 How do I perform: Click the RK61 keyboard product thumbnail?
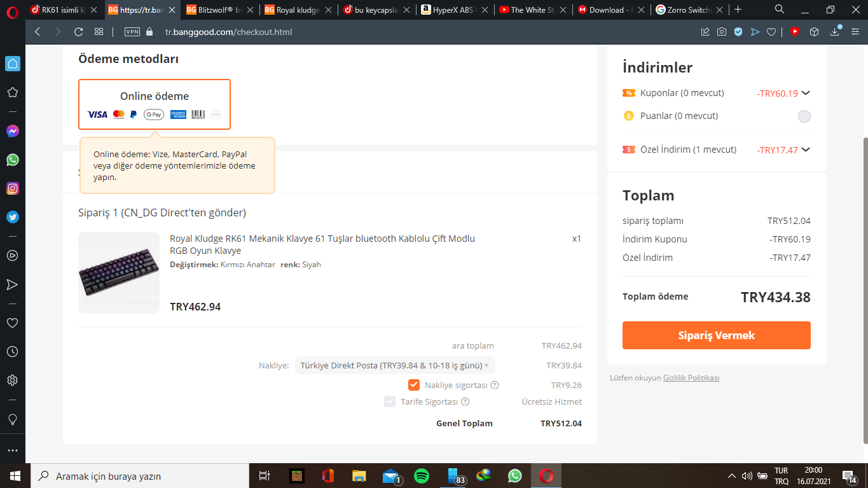[x=119, y=273]
